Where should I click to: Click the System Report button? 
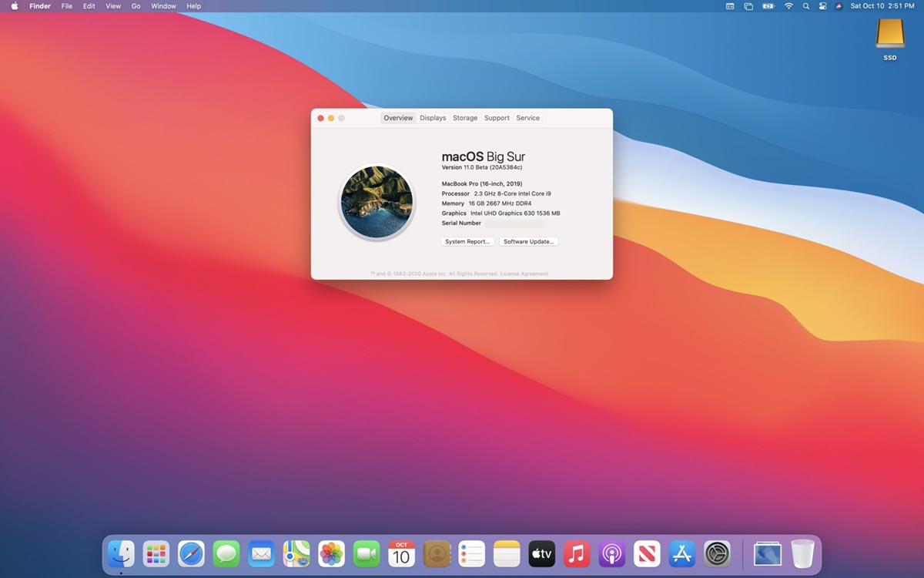pyautogui.click(x=467, y=242)
